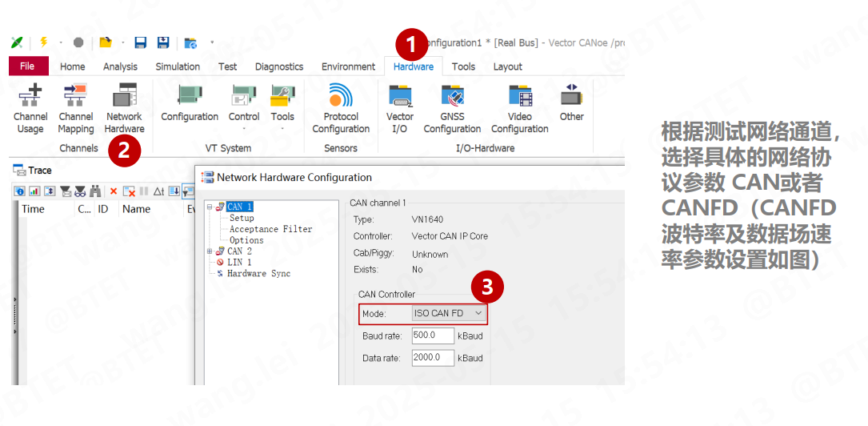Viewport: 868px width, 426px height.
Task: Click VT System Configuration icon
Action: pos(190,103)
